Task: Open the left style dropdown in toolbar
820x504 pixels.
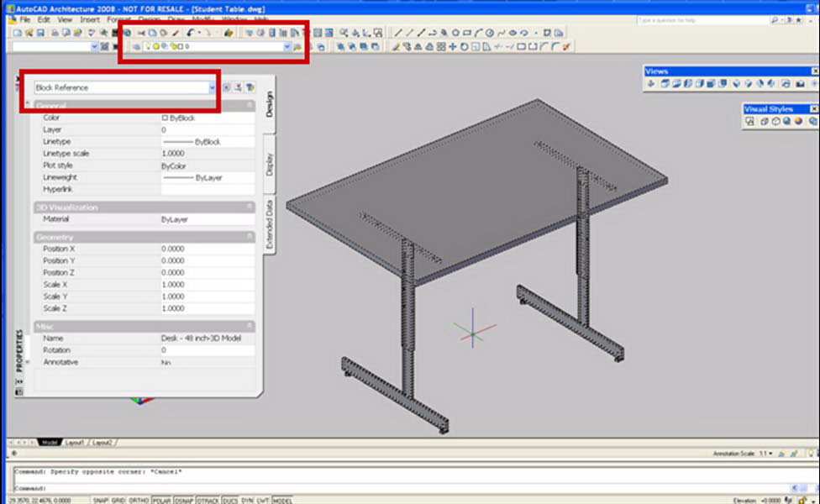Action: click(x=94, y=46)
